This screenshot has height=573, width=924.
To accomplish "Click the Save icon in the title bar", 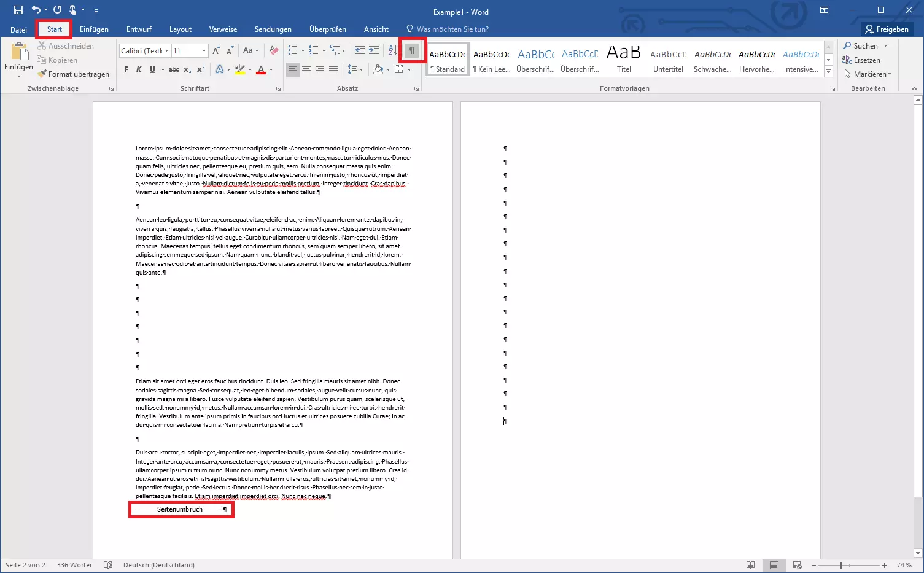I will tap(18, 10).
